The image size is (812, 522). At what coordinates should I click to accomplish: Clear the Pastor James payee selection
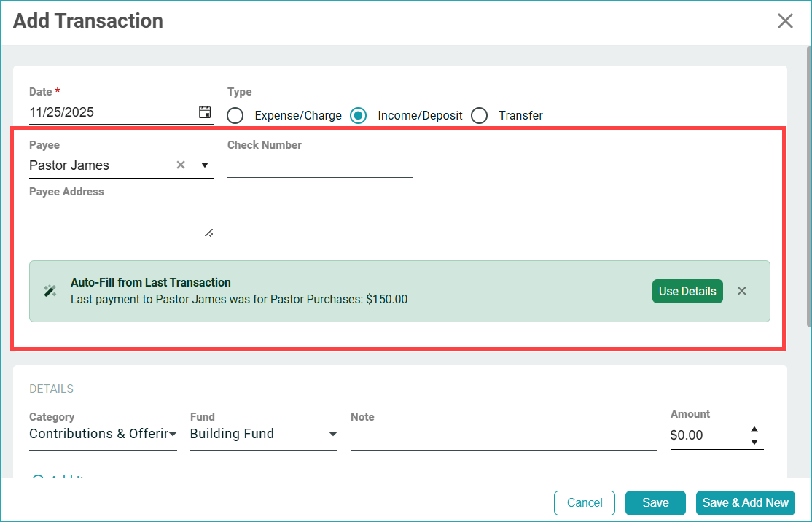[181, 165]
